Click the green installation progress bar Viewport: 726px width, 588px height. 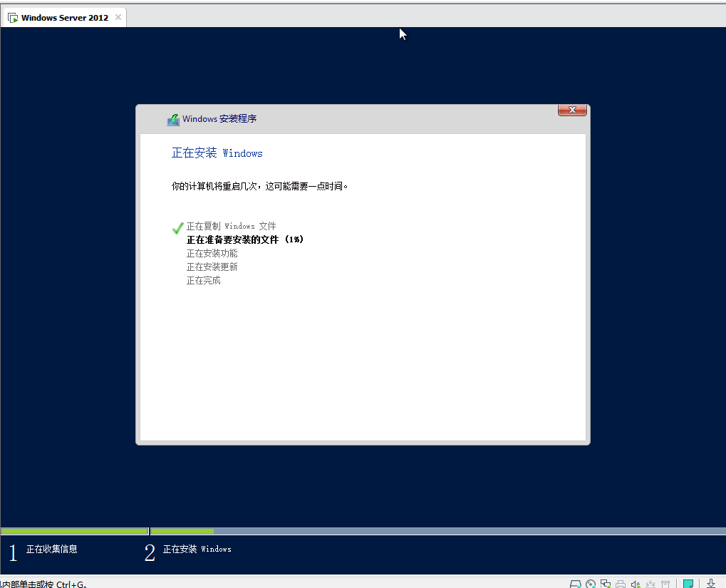(x=107, y=531)
